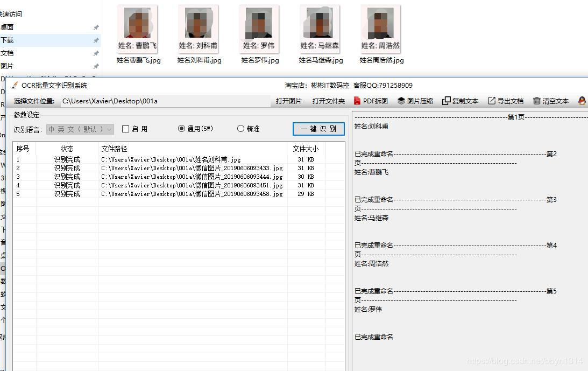
Task: Click the 状态 column header
Action: (67, 149)
